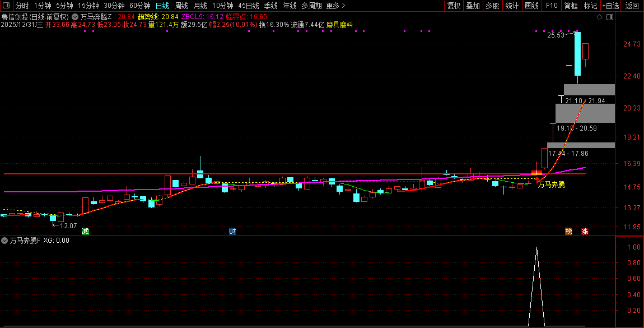The image size is (644, 328).
Task: Toggle the left sidebar panel icon
Action: point(6,6)
